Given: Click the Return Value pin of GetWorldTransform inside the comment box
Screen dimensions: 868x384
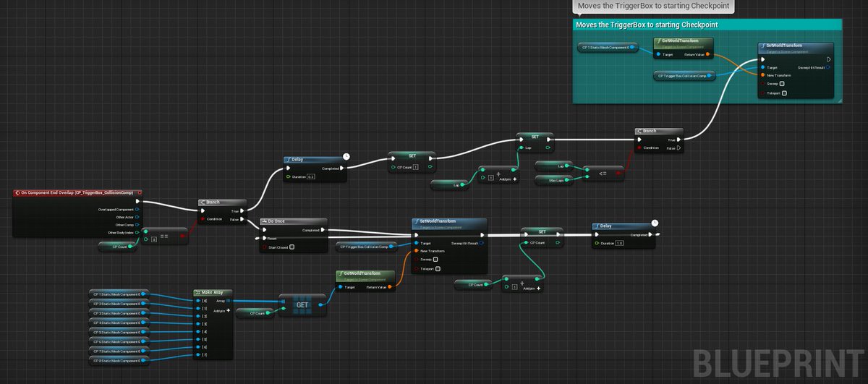Looking at the screenshot, I should pyautogui.click(x=707, y=54).
